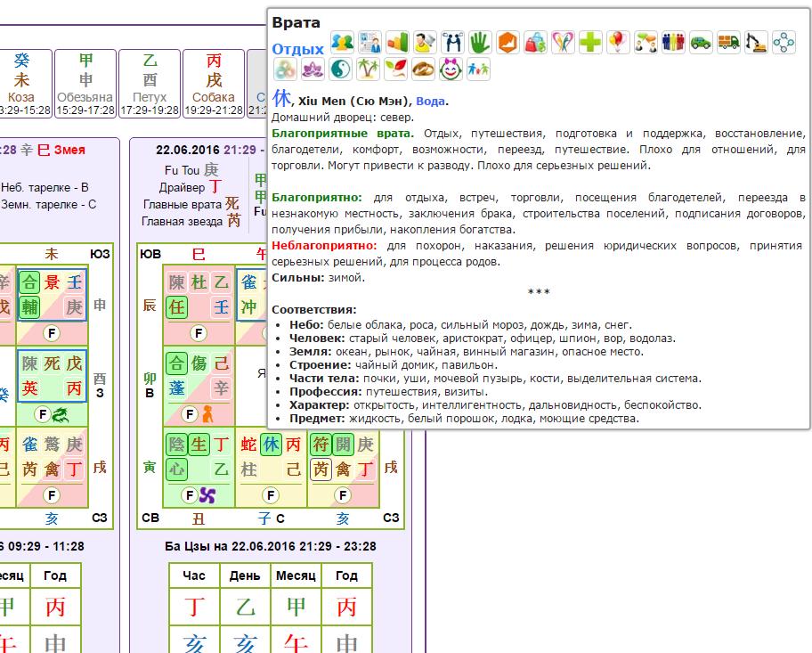Select the two people chatting icon
This screenshot has width=812, height=653.
tap(646, 43)
